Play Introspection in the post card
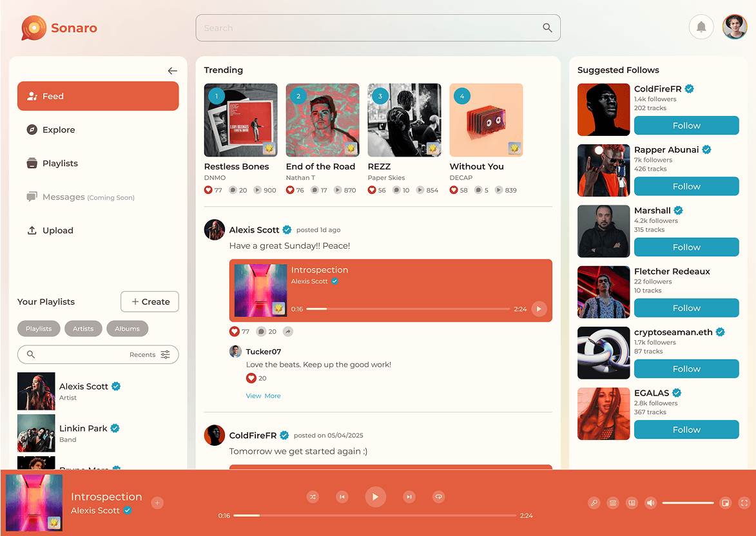Image resolution: width=756 pixels, height=536 pixels. pos(539,309)
